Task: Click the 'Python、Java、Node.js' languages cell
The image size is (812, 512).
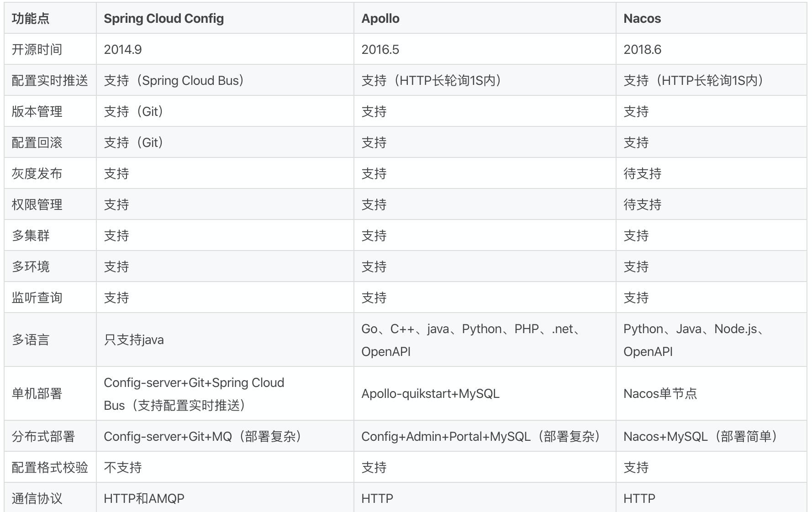Action: tap(712, 340)
